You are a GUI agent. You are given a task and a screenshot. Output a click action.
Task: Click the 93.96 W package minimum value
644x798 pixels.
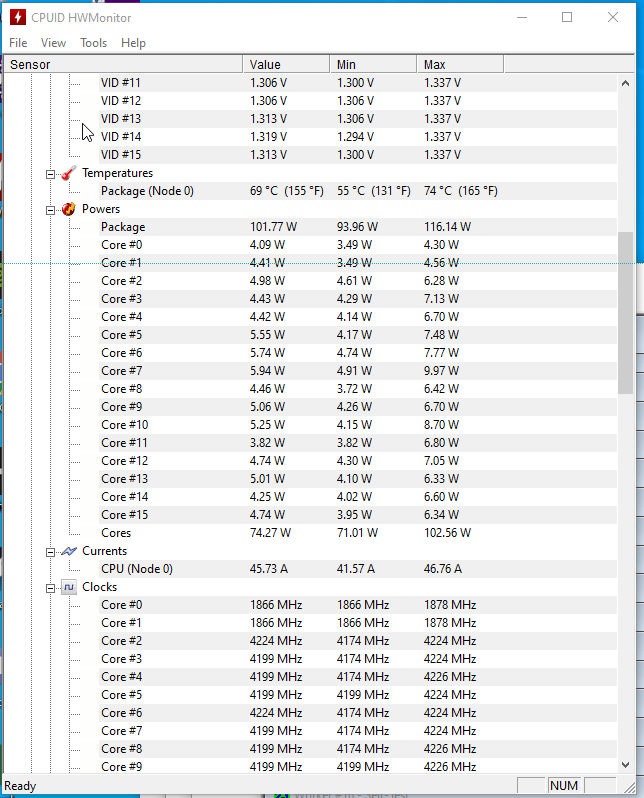tap(357, 227)
